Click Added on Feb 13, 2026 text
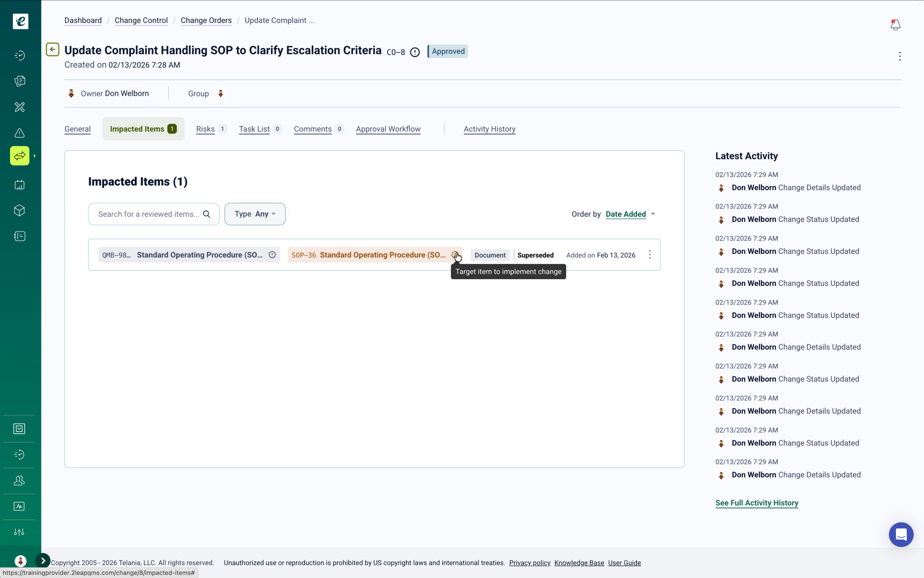 (x=601, y=255)
